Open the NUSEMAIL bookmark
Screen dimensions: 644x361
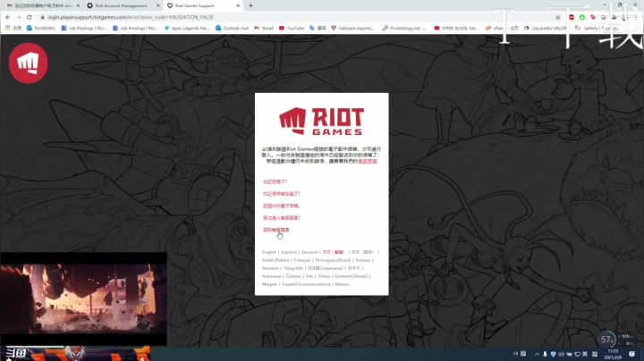[x=40, y=28]
